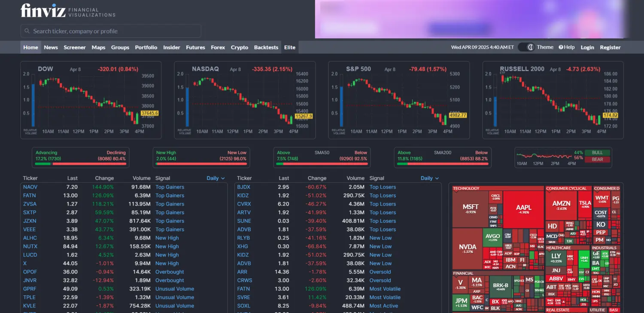The width and height of the screenshot is (644, 313).
Task: Open the VEEE ticker link
Action: point(29,230)
